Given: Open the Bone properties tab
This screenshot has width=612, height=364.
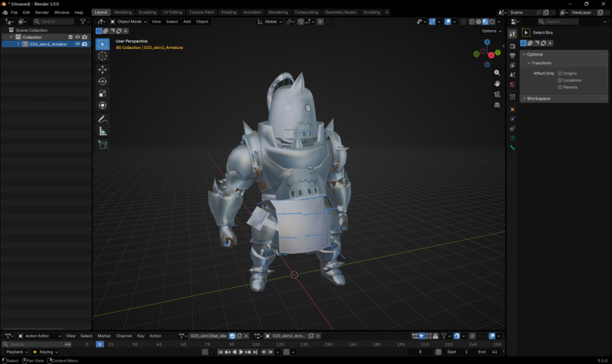Looking at the screenshot, I should coord(512,148).
